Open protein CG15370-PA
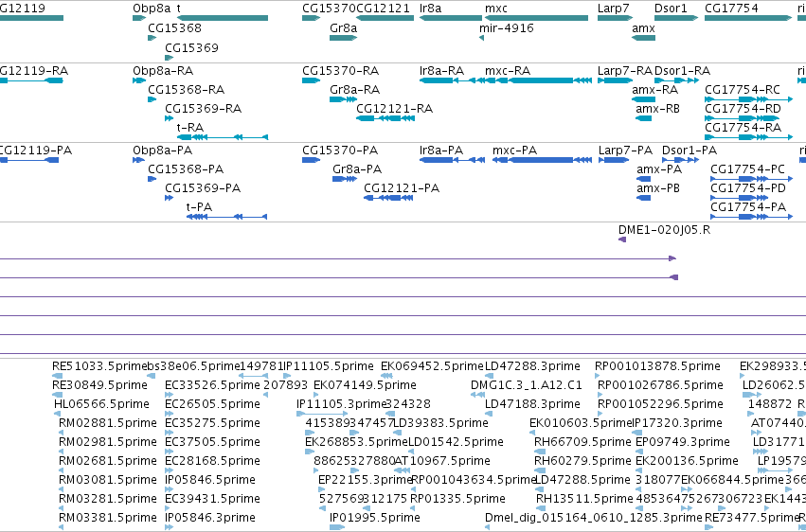Image resolution: width=806 pixels, height=532 pixels. coord(311,160)
